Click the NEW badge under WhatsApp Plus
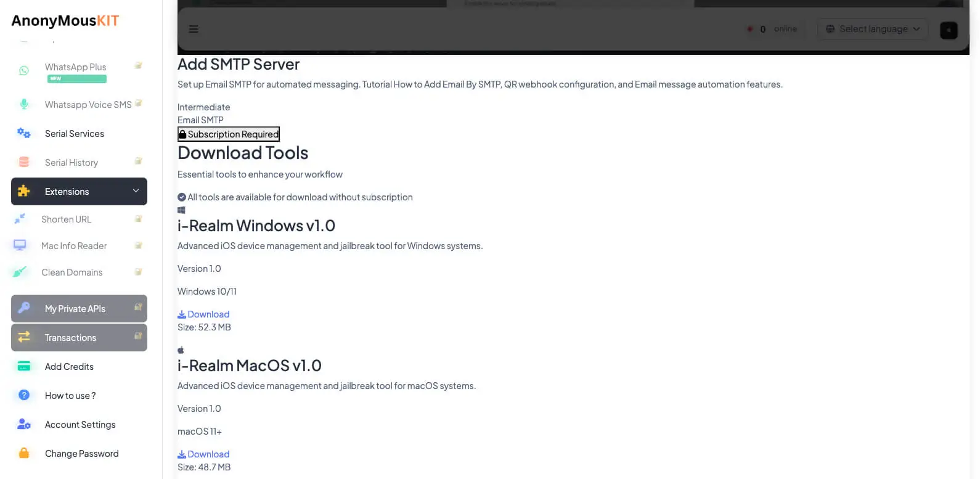Screen dimensions: 980x479 [77, 79]
